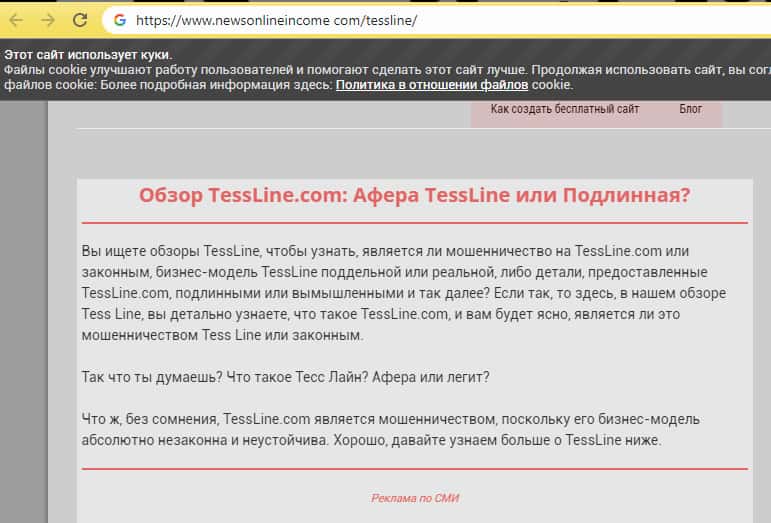
Task: Click the paragraph starting 'Что ж, без сомнения'
Action: [391, 430]
